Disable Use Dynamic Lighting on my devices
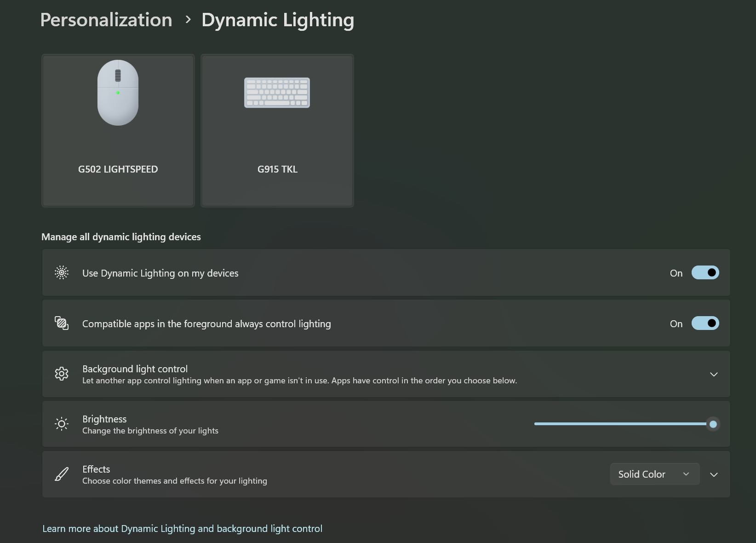 [x=704, y=272]
